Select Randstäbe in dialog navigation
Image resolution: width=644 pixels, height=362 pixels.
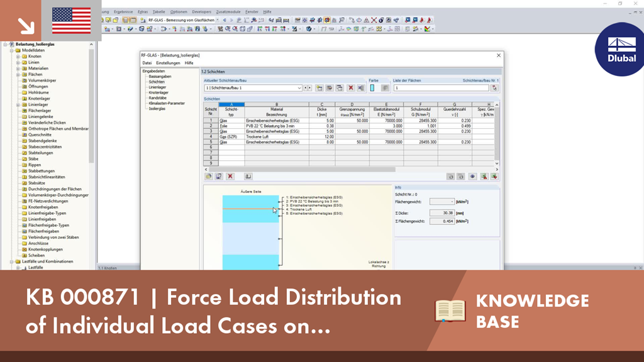[x=157, y=98]
